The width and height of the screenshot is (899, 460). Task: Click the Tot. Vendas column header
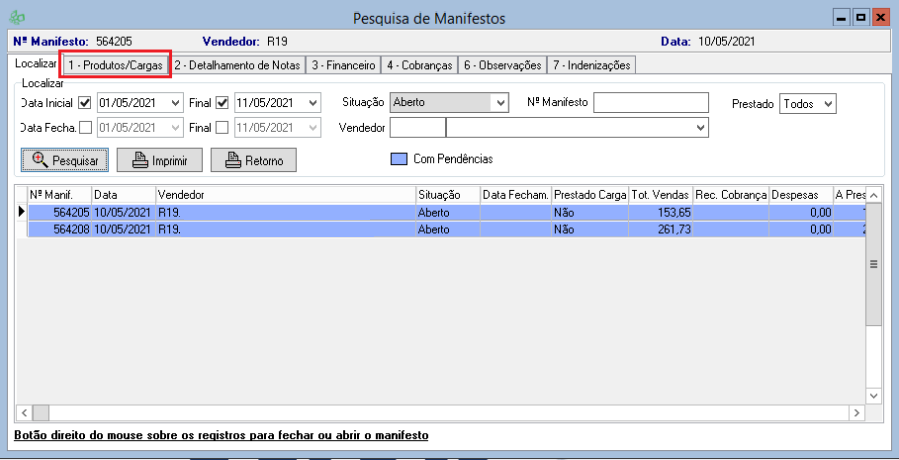coord(659,195)
